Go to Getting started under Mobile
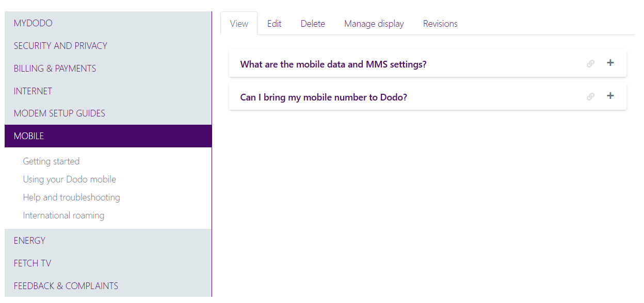Image resolution: width=644 pixels, height=303 pixels. (x=51, y=161)
